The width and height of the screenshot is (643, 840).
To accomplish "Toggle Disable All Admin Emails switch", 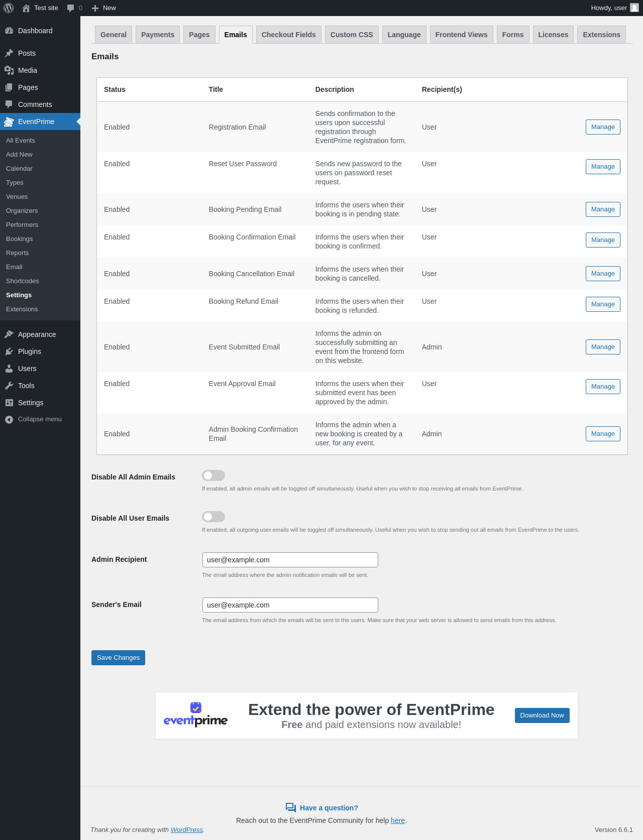I will click(x=213, y=475).
